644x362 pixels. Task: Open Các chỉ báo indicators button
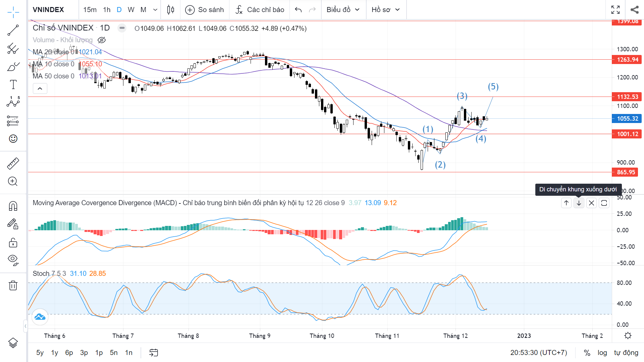coord(260,10)
